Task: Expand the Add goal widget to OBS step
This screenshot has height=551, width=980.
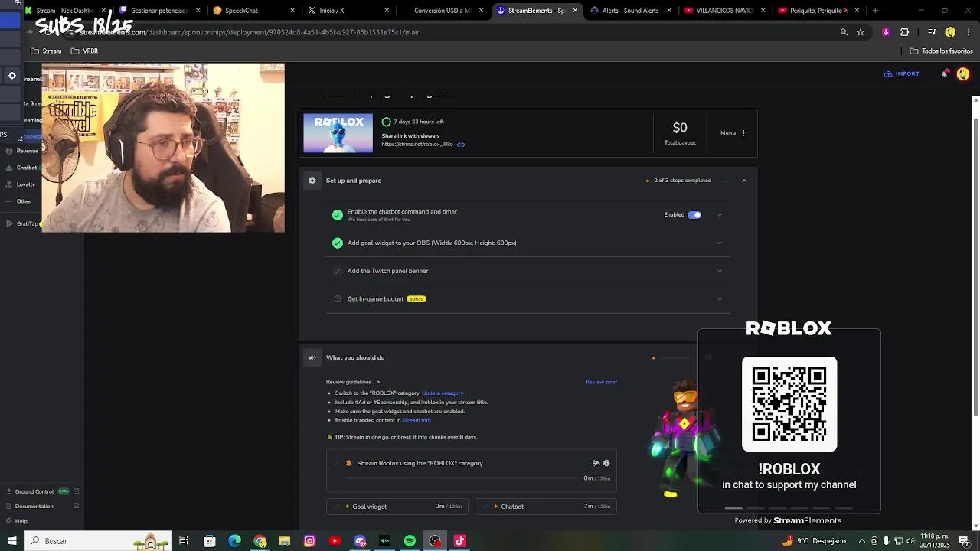Action: tap(720, 243)
